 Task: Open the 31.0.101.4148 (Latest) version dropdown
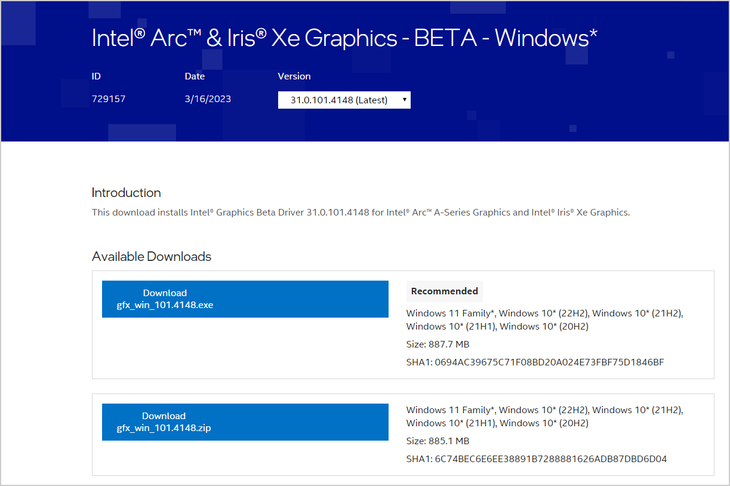pos(344,100)
